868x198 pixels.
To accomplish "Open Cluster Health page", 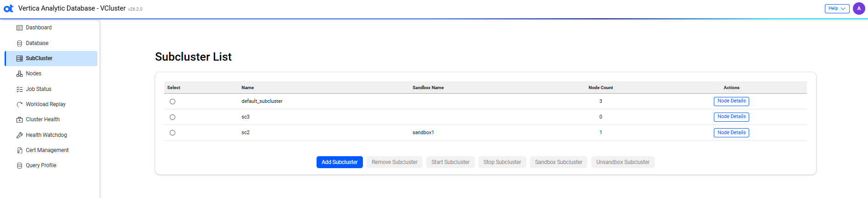I will click(51, 119).
